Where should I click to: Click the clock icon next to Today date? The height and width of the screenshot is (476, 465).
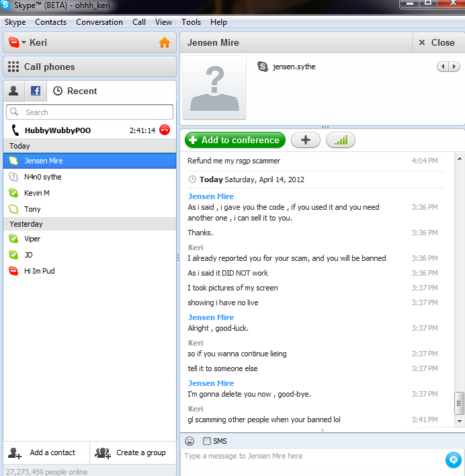(x=192, y=180)
